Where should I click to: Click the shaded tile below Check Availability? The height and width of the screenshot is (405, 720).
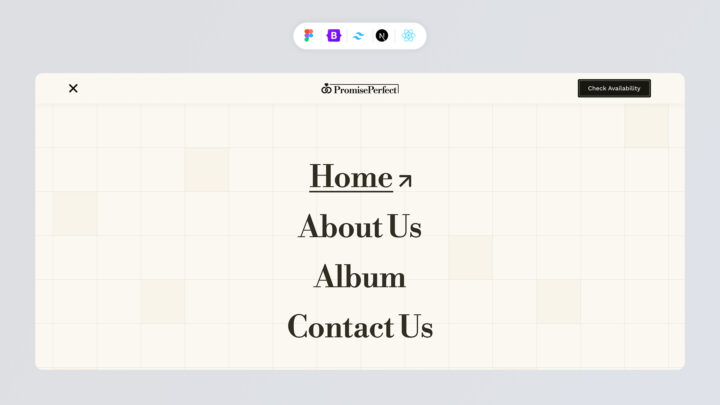646,126
